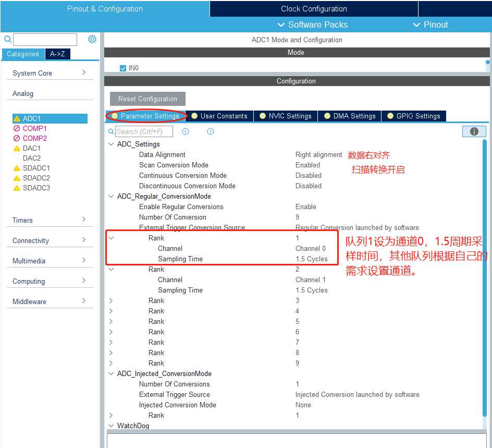492x448 pixels.
Task: Open the Pinout dropdown menu
Action: pyautogui.click(x=431, y=25)
